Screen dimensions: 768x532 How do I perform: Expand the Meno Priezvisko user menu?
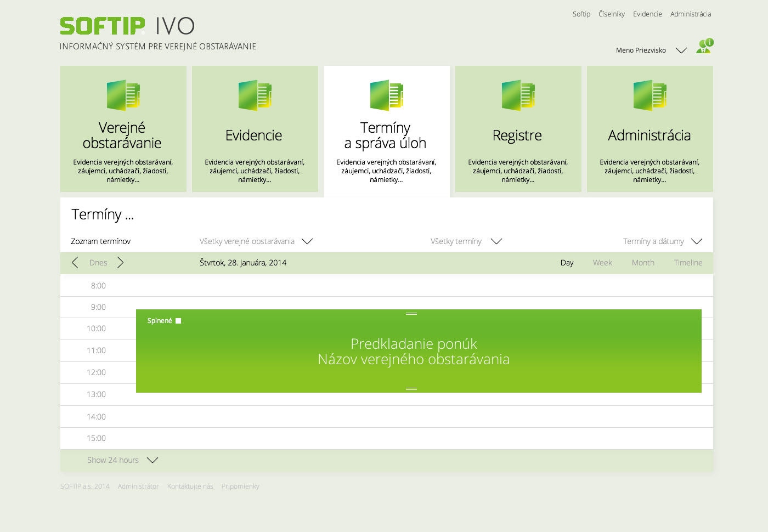tap(681, 50)
